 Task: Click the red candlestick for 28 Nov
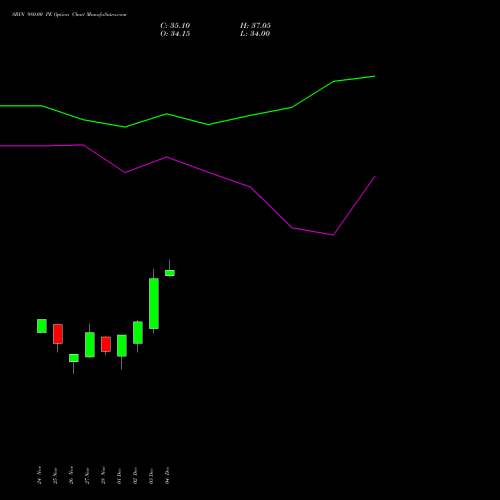point(106,344)
